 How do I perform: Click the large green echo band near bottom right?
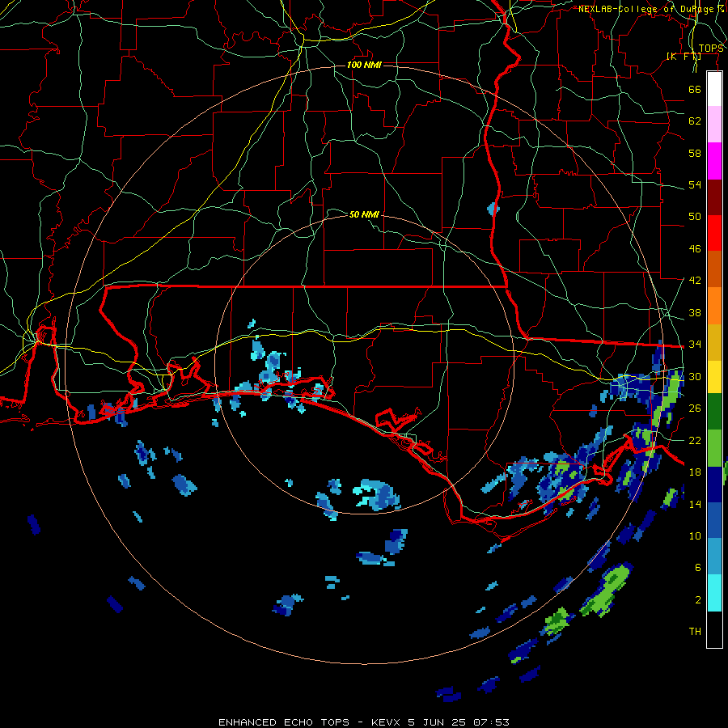[606, 589]
